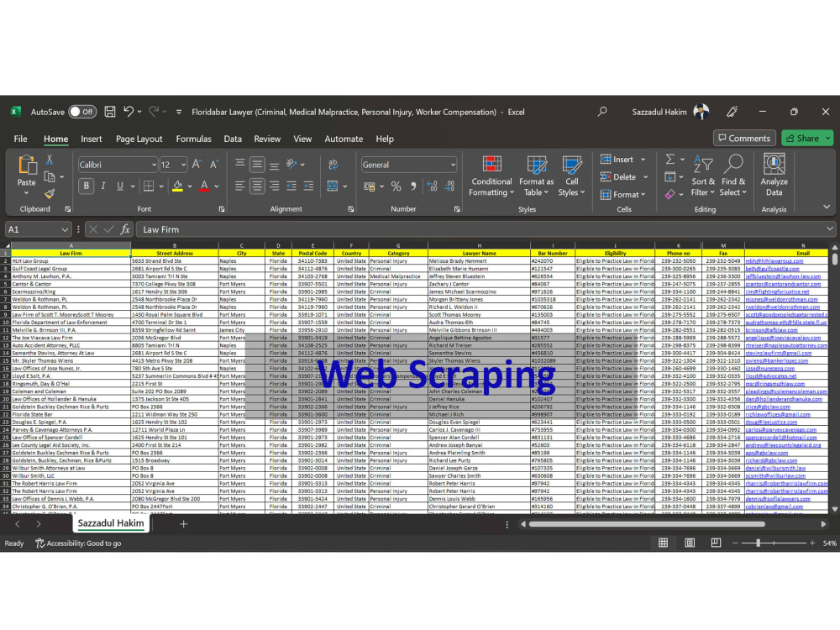Viewport: 840px width, 630px height.
Task: Undo the last action
Action: (x=129, y=112)
